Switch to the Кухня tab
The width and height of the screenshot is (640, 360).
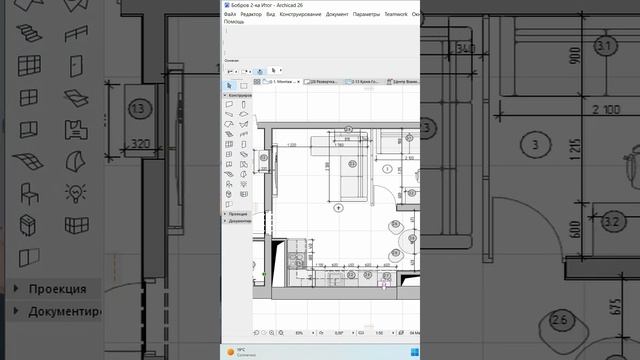click(363, 82)
